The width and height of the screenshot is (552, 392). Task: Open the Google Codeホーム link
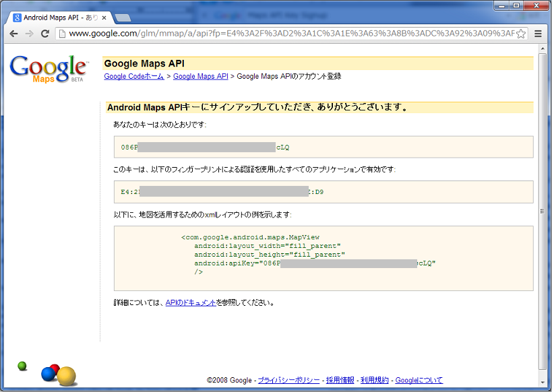coord(133,76)
